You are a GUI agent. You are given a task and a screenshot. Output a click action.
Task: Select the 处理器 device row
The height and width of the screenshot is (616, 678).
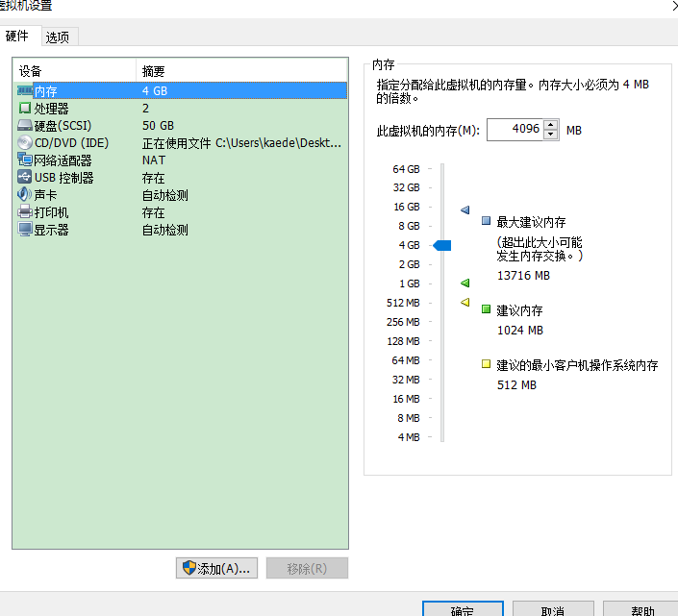tap(182, 108)
